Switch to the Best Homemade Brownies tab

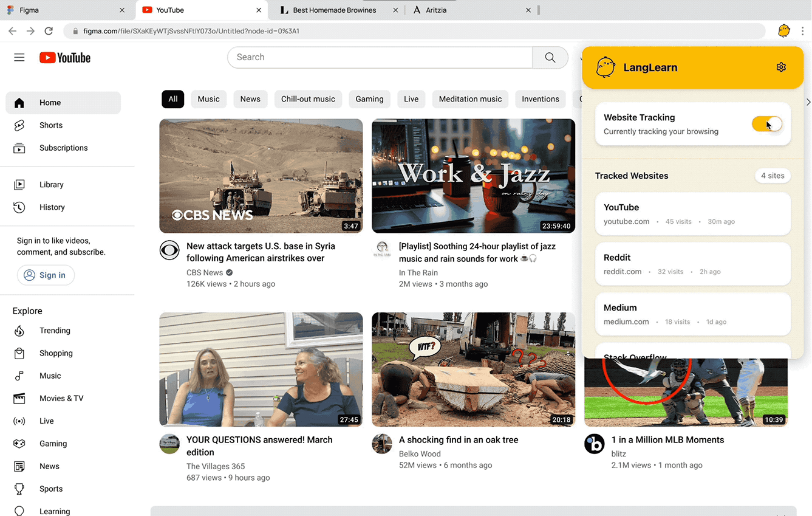[x=336, y=10]
